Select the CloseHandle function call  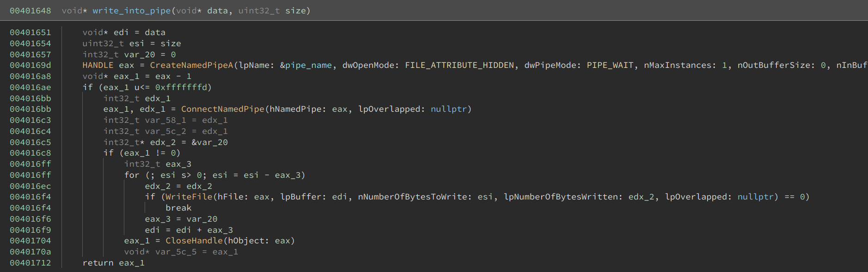194,241
